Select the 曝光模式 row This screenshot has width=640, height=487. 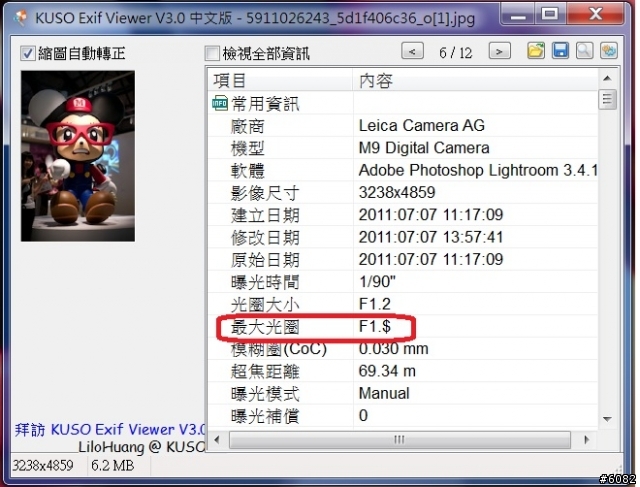point(403,393)
